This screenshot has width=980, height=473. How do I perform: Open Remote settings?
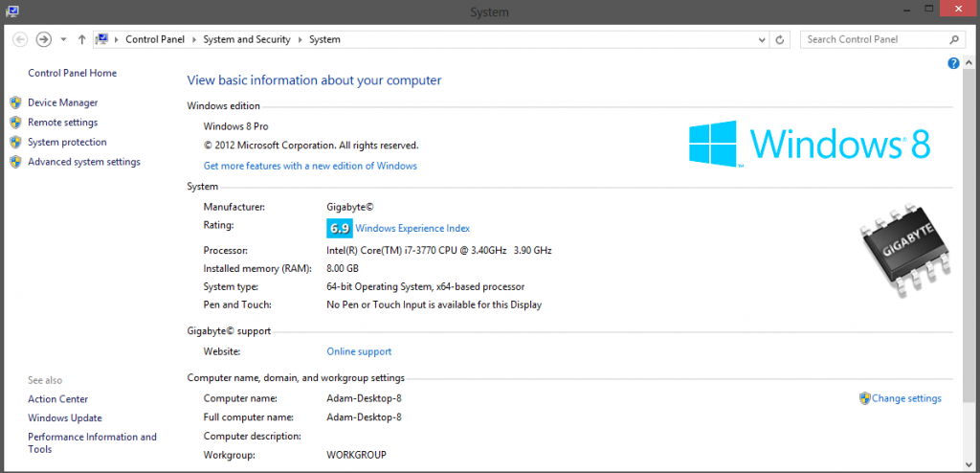point(62,123)
